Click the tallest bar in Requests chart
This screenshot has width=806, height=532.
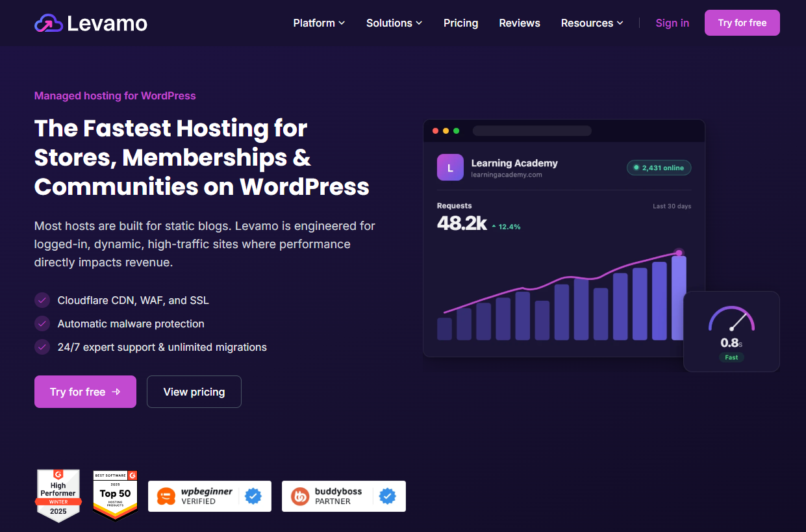(679, 298)
